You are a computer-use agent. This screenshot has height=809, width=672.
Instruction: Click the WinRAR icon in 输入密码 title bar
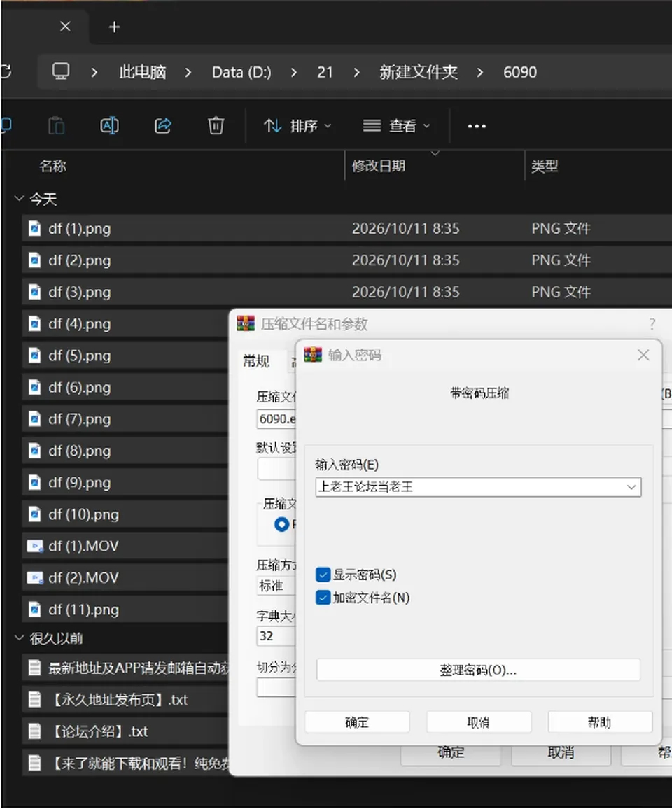coord(313,355)
